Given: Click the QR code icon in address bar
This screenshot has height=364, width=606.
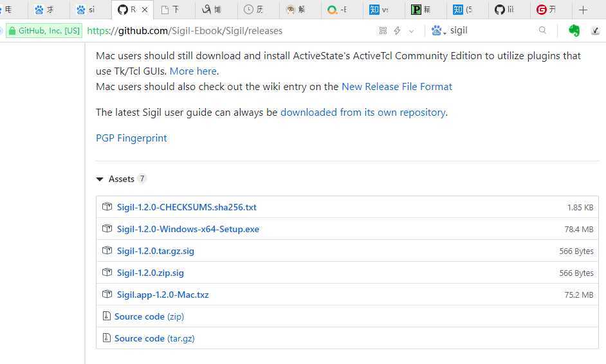Looking at the screenshot, I should coord(383,30).
